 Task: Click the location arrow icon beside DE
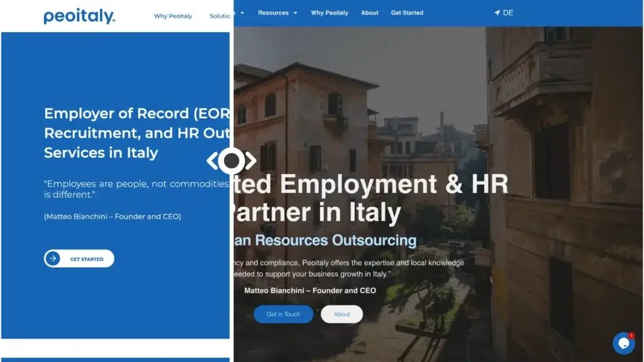(497, 13)
